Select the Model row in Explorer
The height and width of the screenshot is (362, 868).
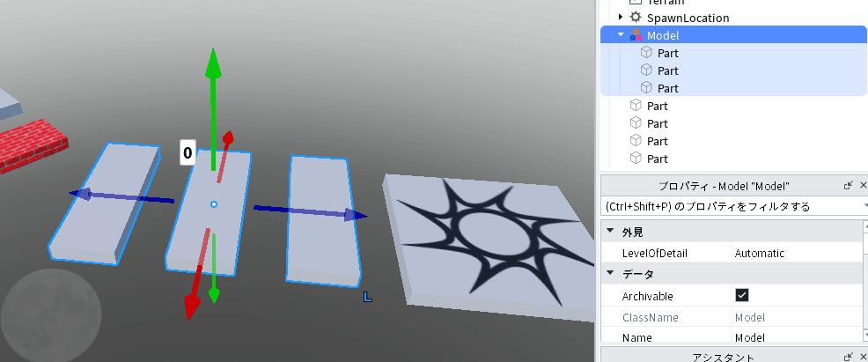click(x=733, y=35)
